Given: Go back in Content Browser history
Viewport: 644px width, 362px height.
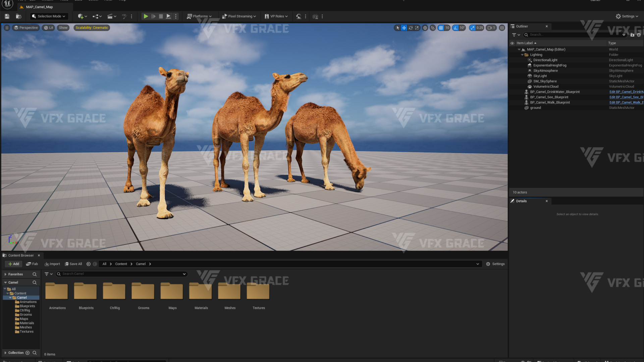Looking at the screenshot, I should (89, 264).
